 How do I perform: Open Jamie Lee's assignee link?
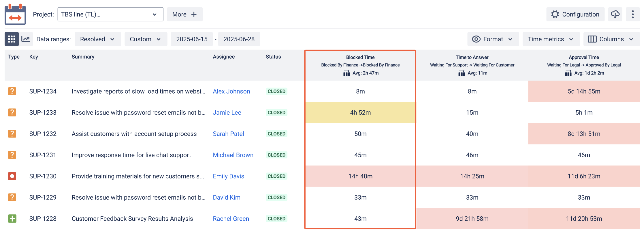pyautogui.click(x=227, y=112)
